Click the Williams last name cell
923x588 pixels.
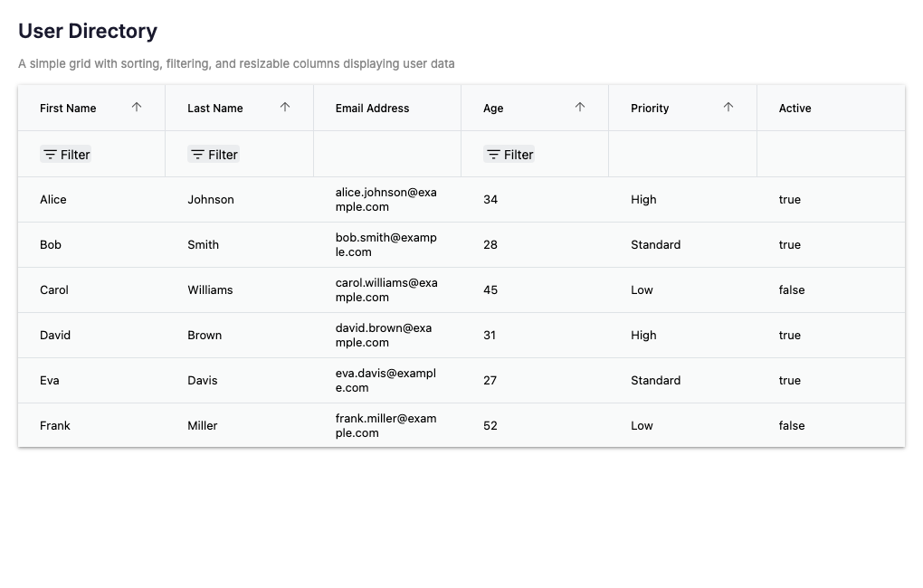pos(210,290)
